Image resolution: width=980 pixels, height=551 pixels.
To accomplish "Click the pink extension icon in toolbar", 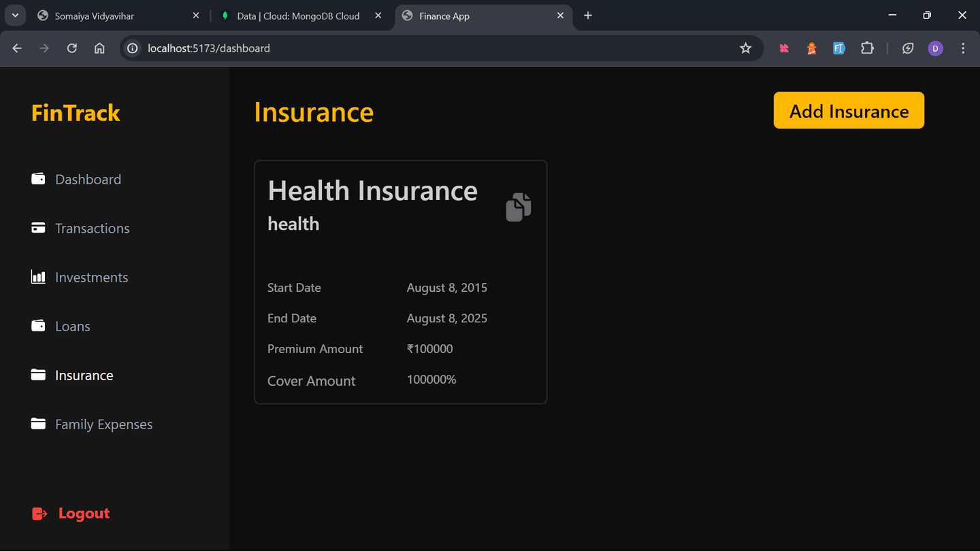I will coord(784,48).
